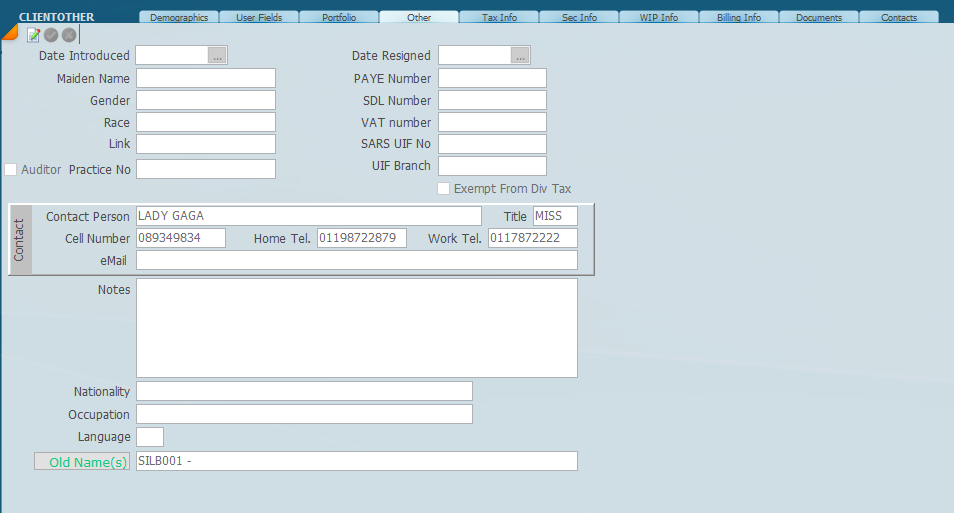The height and width of the screenshot is (513, 954).
Task: Select the Documents tab
Action: [x=819, y=17]
